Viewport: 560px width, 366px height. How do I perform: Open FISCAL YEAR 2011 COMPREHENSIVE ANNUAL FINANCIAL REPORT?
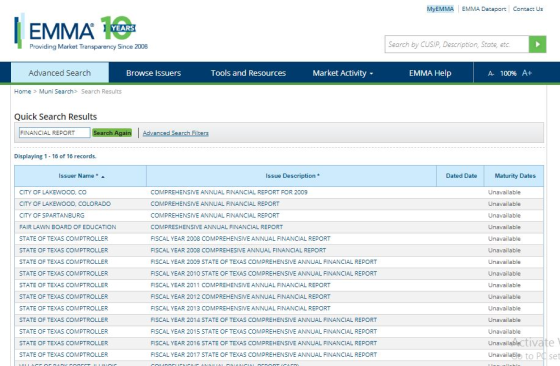pos(240,285)
